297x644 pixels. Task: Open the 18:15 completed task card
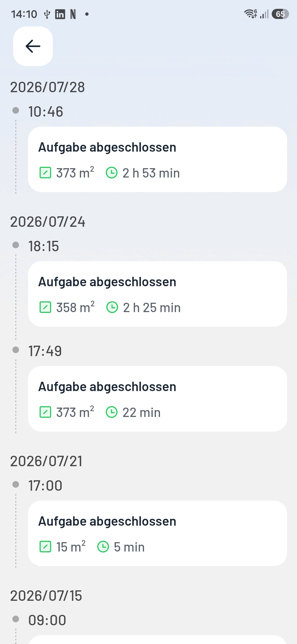click(x=158, y=294)
